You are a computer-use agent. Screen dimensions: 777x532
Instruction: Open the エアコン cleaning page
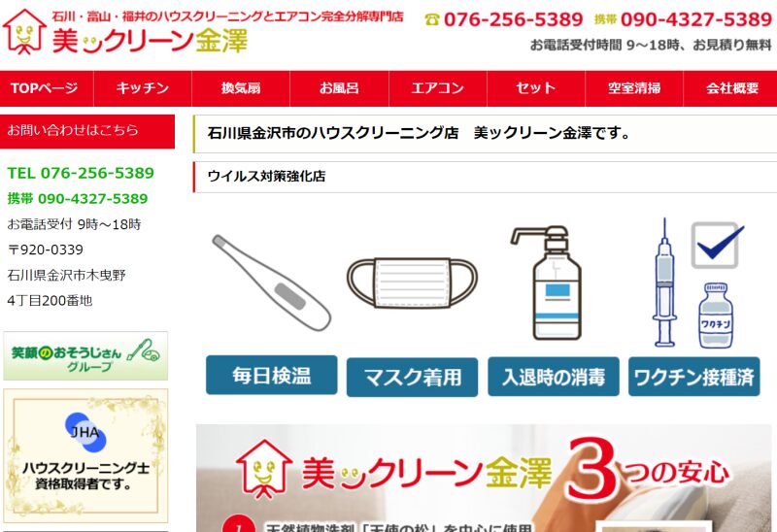click(x=438, y=88)
